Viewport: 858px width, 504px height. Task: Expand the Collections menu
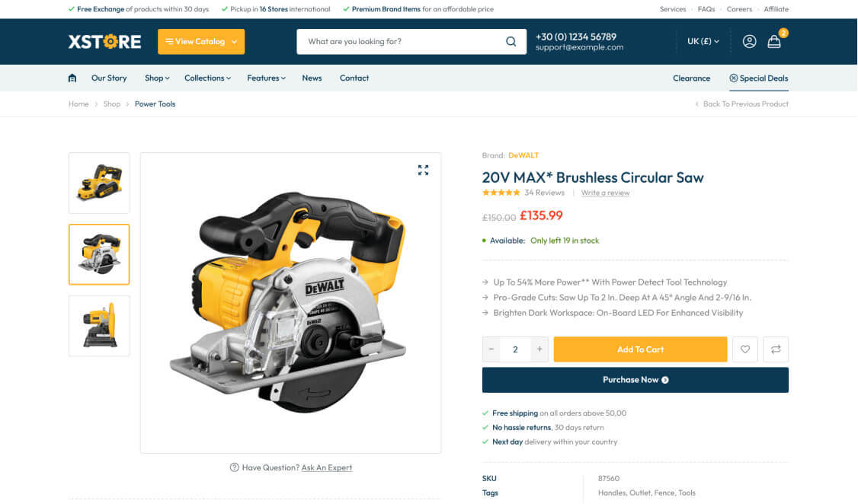(207, 78)
